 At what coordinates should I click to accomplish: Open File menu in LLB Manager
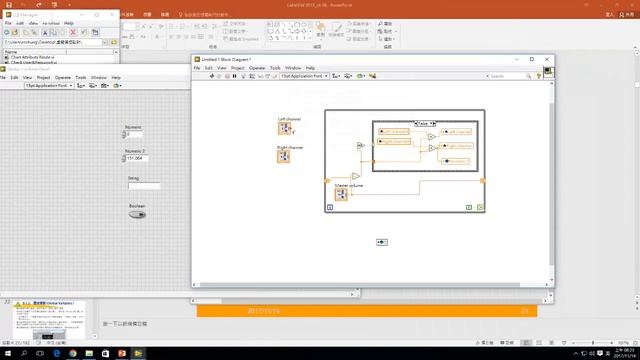8,23
